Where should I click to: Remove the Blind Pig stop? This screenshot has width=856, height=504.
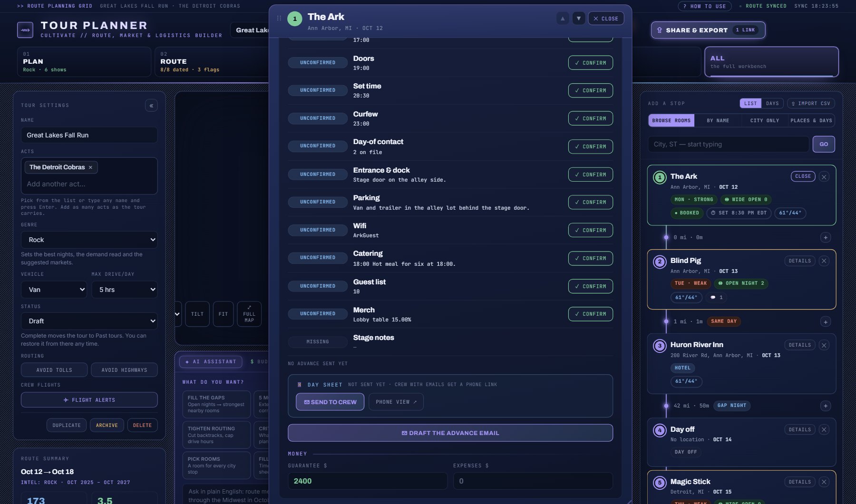pyautogui.click(x=824, y=261)
